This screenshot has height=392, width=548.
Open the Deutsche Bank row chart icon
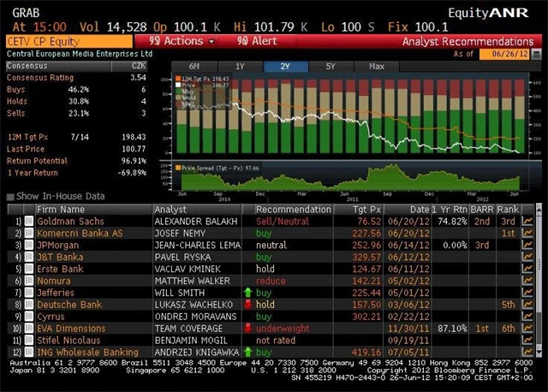pyautogui.click(x=527, y=305)
